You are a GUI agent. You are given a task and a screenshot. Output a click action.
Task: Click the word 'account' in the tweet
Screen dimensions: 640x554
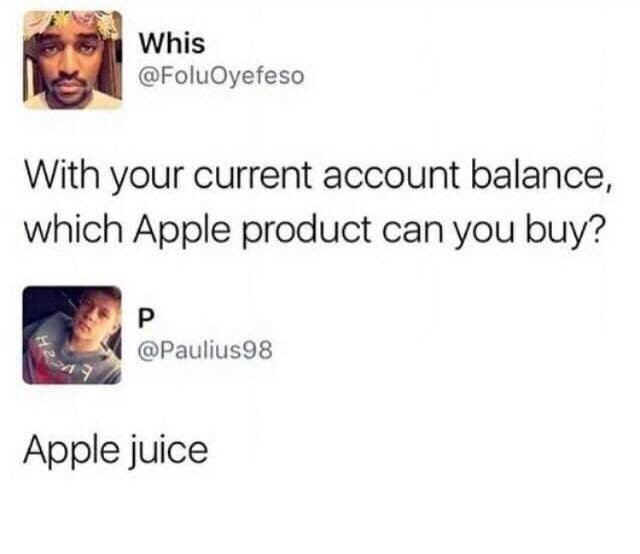coord(392,177)
